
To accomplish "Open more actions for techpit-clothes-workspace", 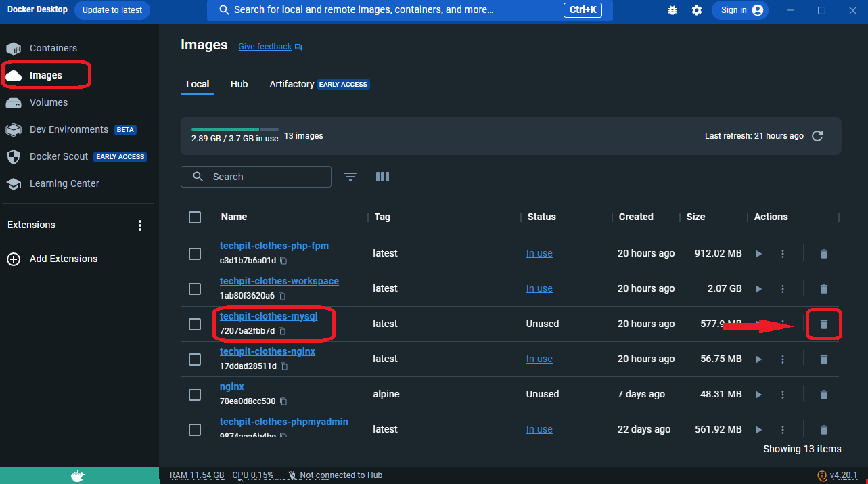I will (x=783, y=289).
